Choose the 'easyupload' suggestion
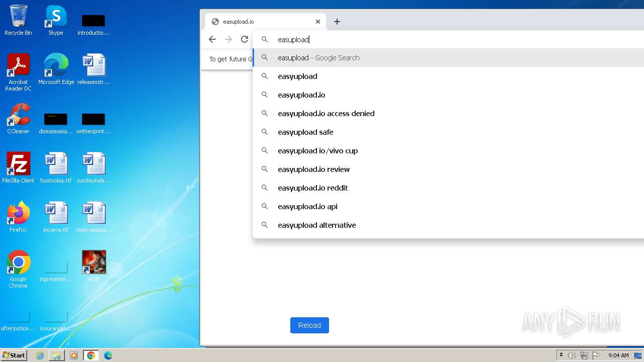Viewport: 644px width, 362px height. (448, 76)
